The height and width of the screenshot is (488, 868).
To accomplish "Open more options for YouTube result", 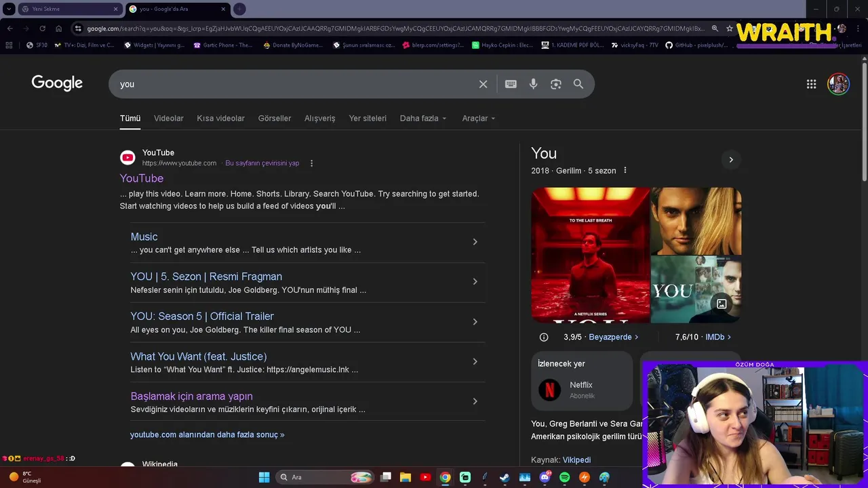I will point(311,163).
